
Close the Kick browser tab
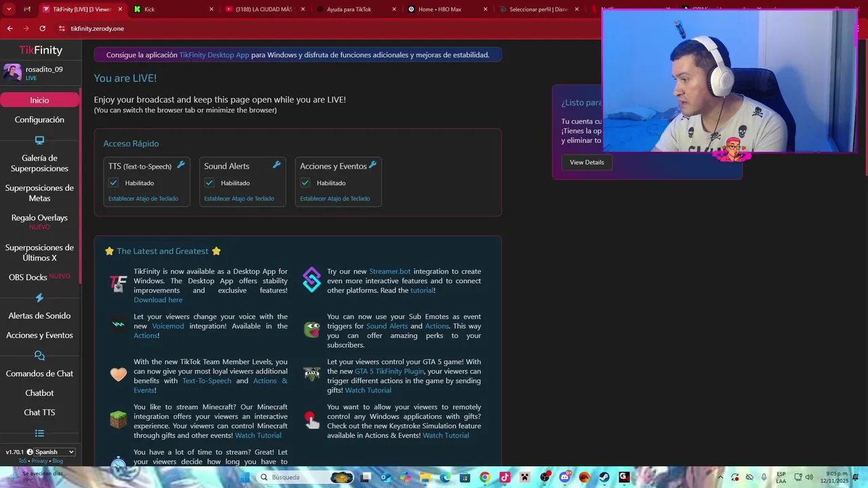coord(211,9)
